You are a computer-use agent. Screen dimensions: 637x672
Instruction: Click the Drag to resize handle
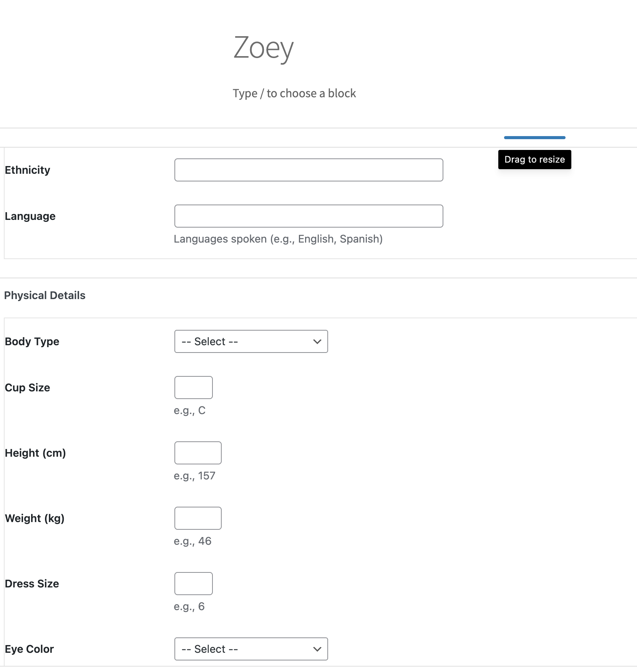[x=534, y=137]
